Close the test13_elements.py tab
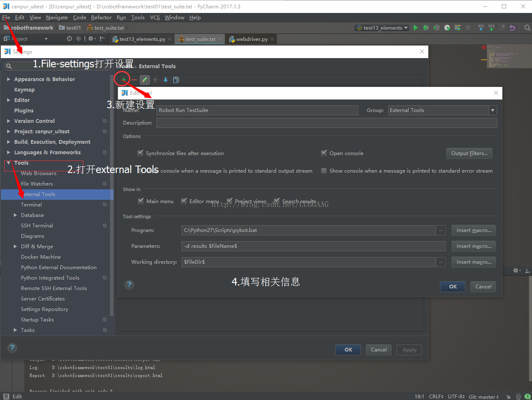 [x=169, y=39]
